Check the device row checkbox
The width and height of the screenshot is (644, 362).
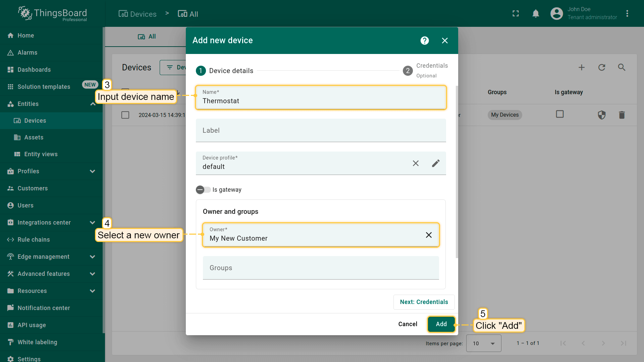click(125, 115)
